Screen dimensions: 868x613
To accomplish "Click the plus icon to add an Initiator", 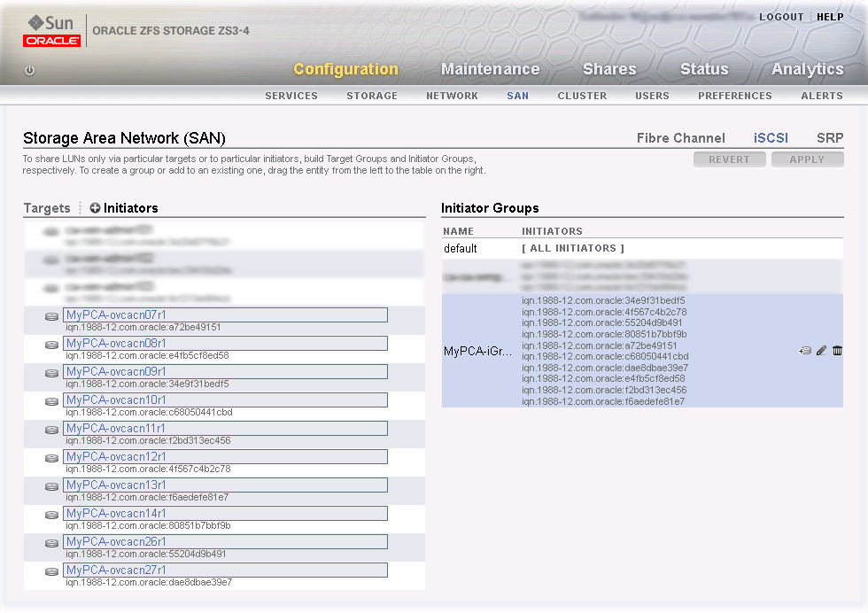I will (94, 207).
